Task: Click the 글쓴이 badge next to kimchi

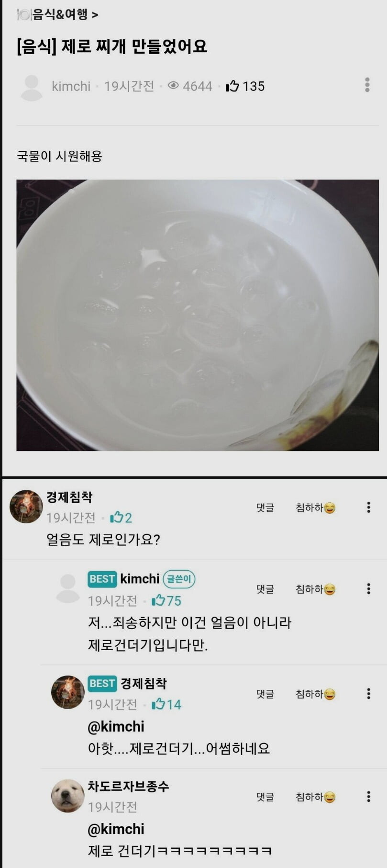Action: pyautogui.click(x=179, y=579)
